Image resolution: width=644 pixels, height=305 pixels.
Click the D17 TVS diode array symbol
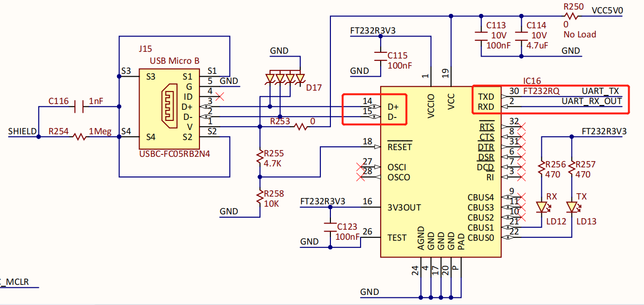click(285, 78)
